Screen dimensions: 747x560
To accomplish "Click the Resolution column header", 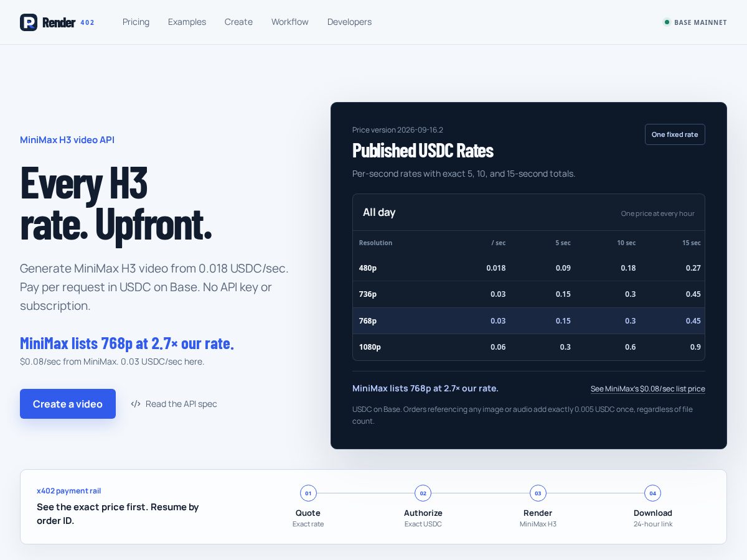I will point(375,243).
